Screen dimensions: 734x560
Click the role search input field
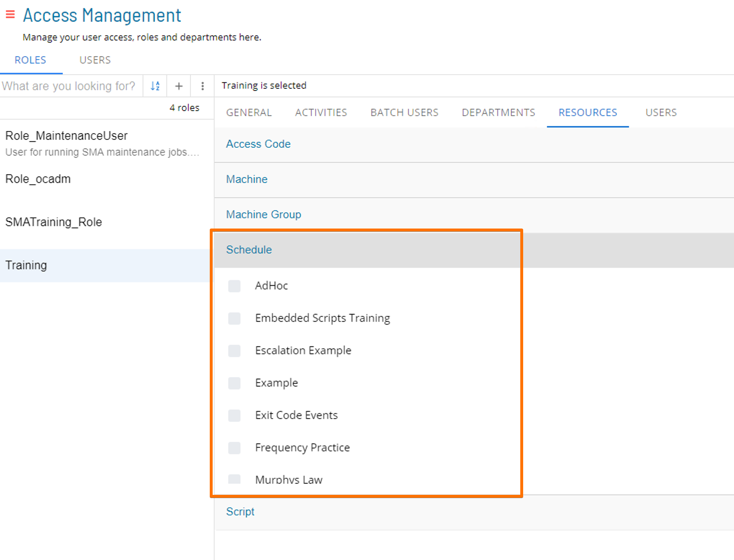click(x=71, y=86)
